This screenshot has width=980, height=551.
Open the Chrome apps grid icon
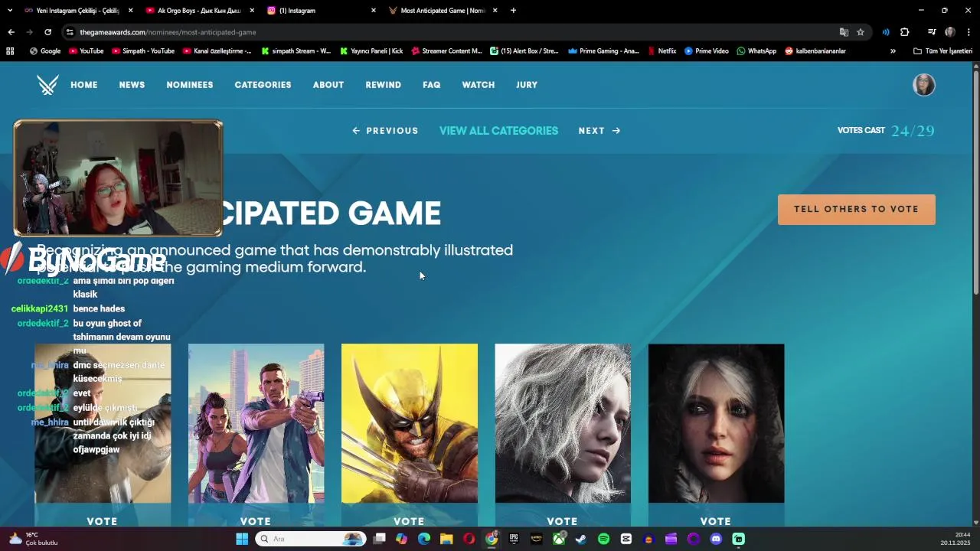[10, 51]
